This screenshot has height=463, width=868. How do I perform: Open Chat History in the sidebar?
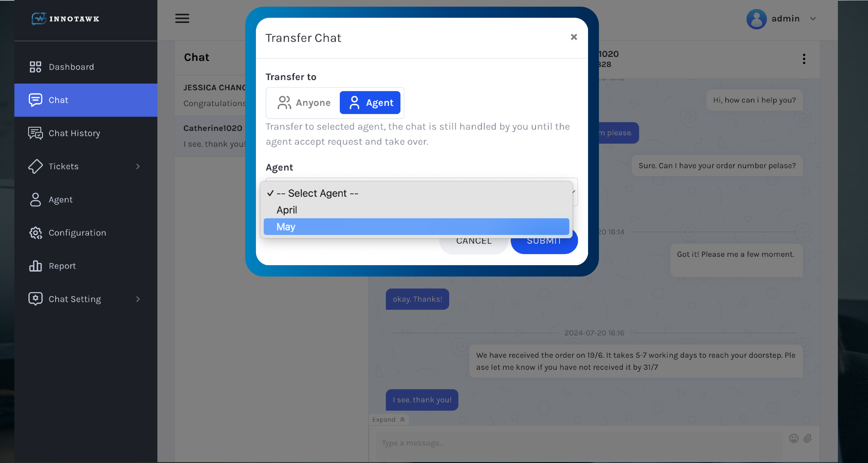(86, 133)
